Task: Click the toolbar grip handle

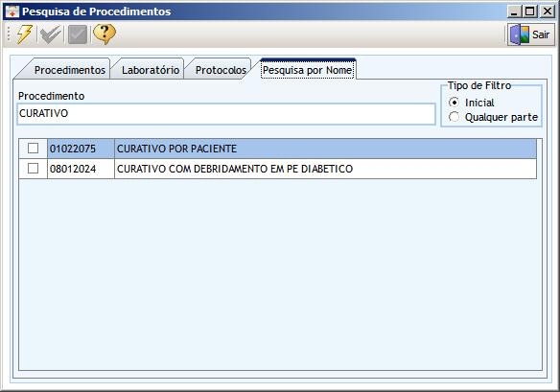Action: pos(9,35)
